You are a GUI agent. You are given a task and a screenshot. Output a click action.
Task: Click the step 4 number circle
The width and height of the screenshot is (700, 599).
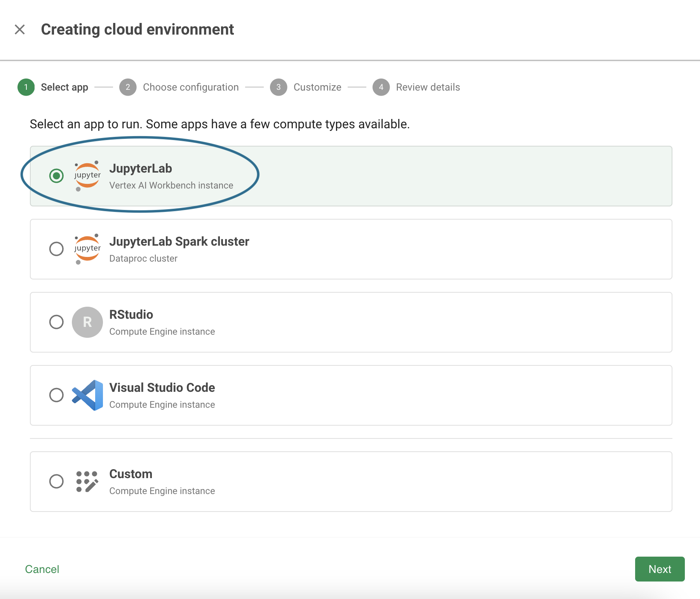coord(381,87)
